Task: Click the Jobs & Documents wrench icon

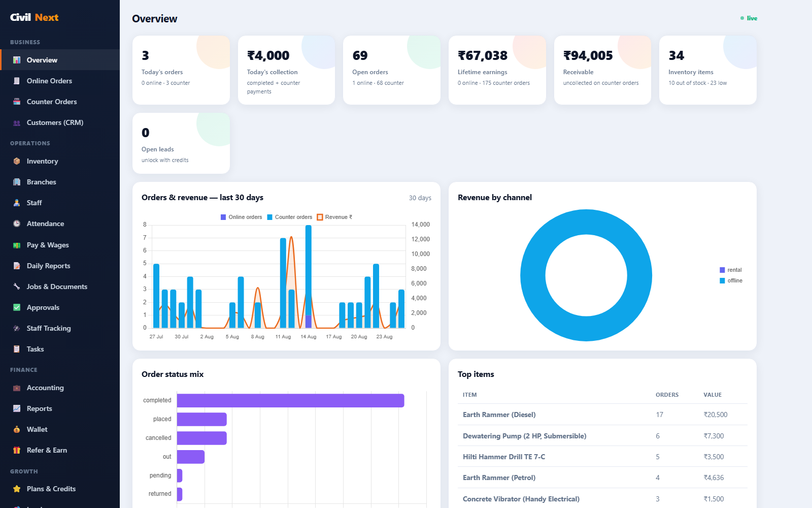Action: (17, 287)
